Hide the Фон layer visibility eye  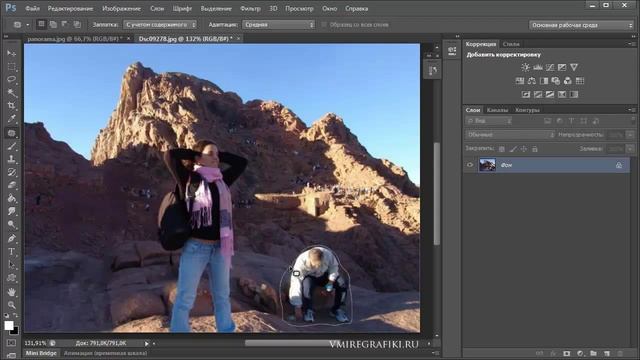(470, 165)
